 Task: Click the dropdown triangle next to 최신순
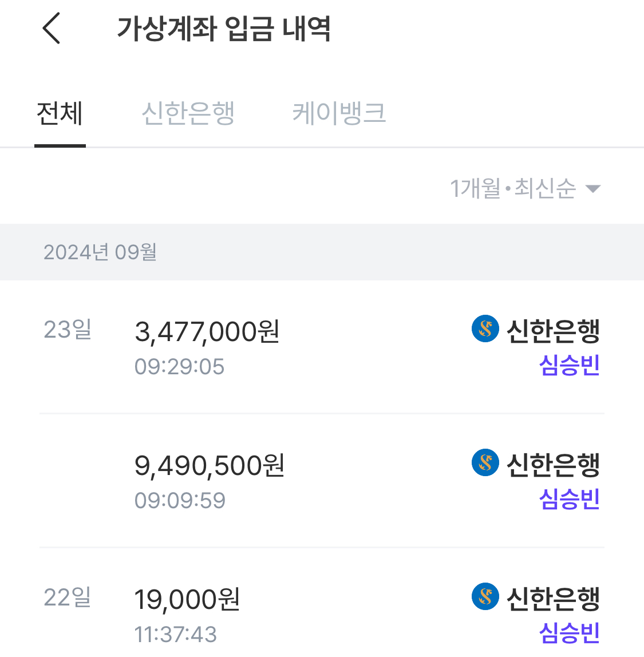(x=593, y=189)
